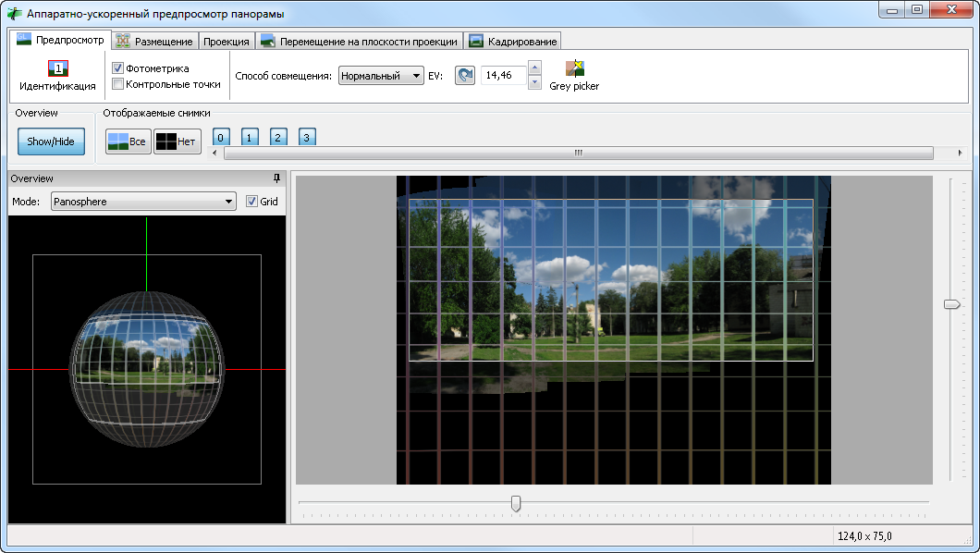The width and height of the screenshot is (980, 553).
Task: Switch to the Размещение tab
Action: [x=154, y=42]
